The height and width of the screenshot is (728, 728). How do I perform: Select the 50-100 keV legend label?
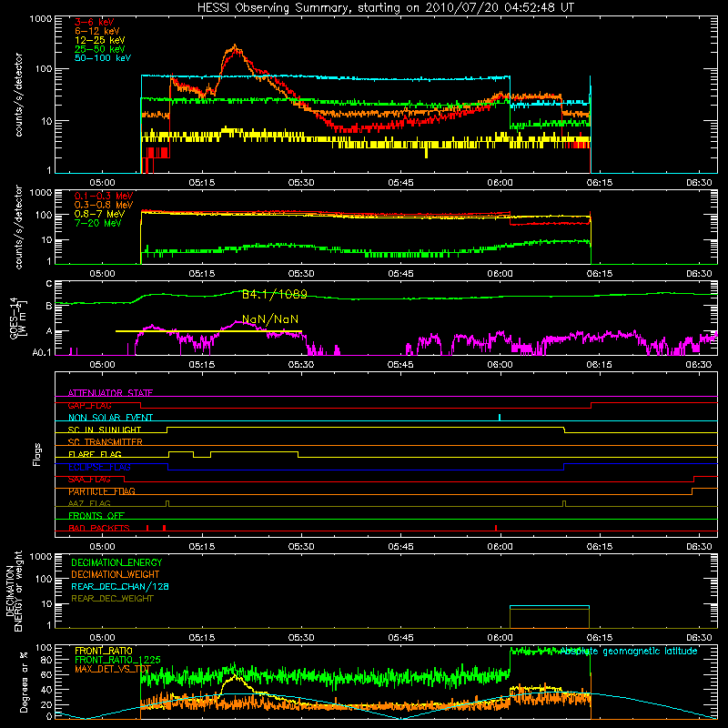coord(103,58)
